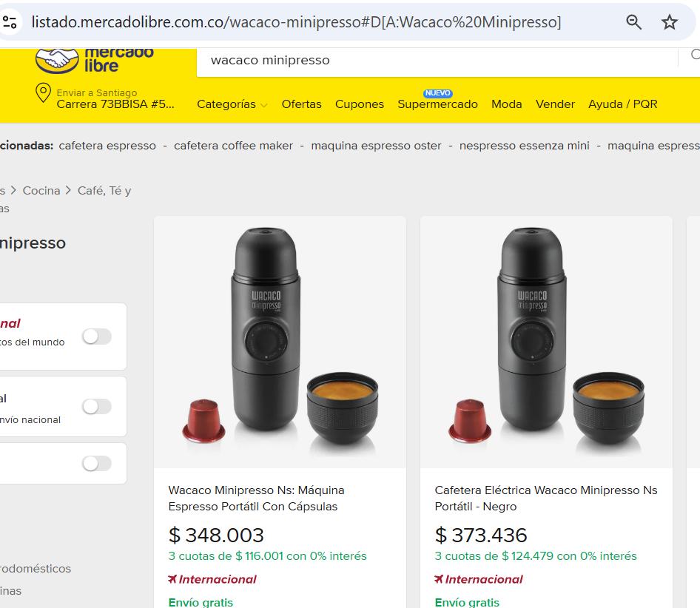The height and width of the screenshot is (608, 700).
Task: Expand the Categorías dropdown menu
Action: (x=232, y=104)
